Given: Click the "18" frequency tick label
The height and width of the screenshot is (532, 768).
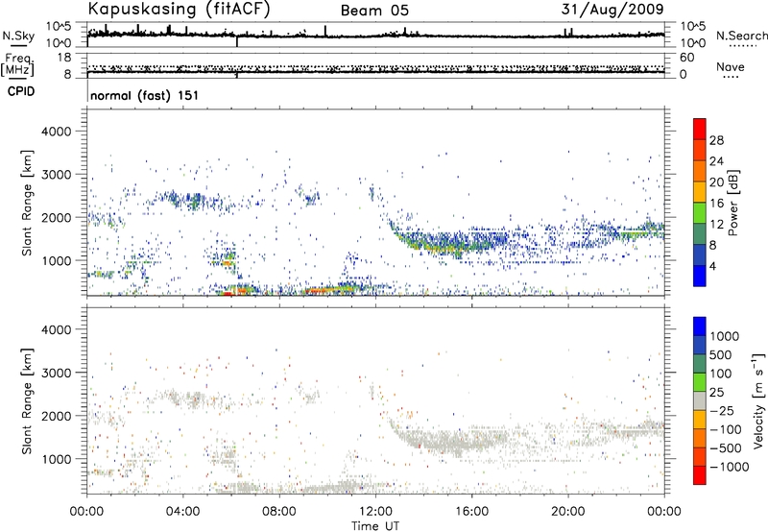Looking at the screenshot, I should (x=64, y=58).
